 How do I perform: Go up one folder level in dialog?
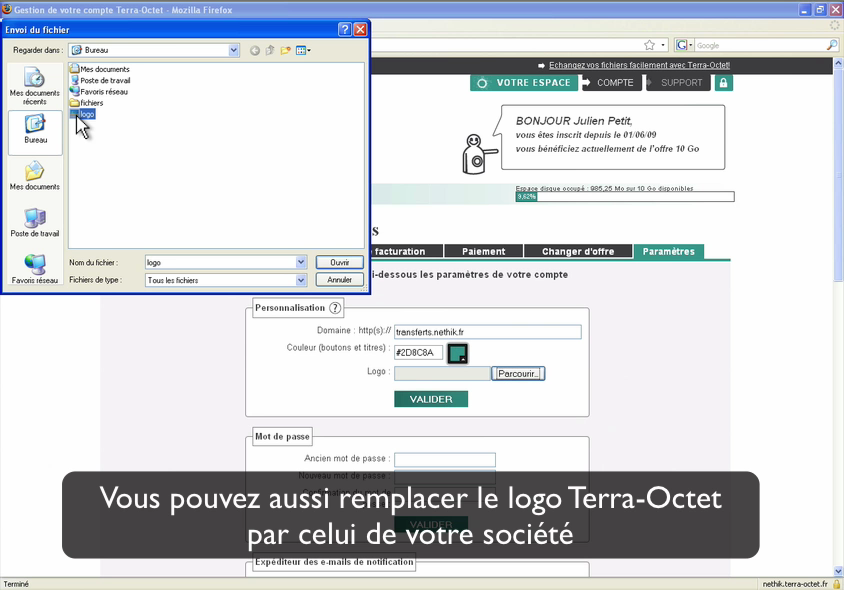[270, 51]
